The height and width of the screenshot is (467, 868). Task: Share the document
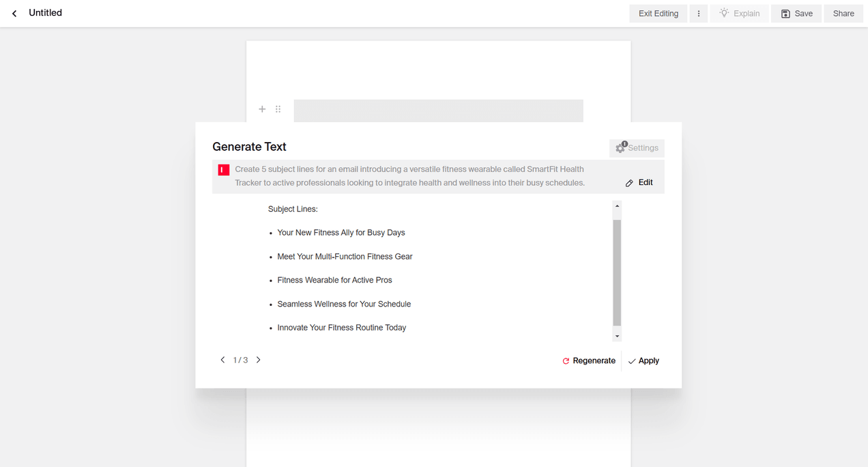pos(843,13)
